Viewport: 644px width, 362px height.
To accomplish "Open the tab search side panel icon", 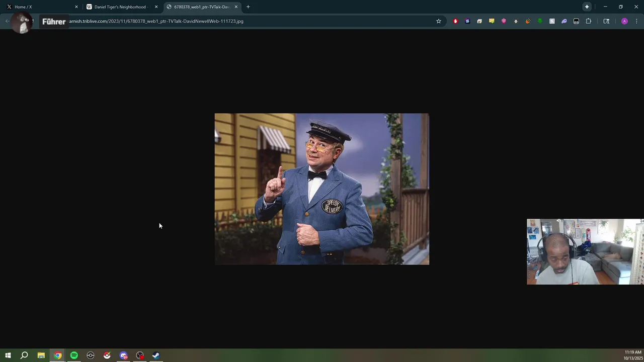I will click(x=606, y=21).
